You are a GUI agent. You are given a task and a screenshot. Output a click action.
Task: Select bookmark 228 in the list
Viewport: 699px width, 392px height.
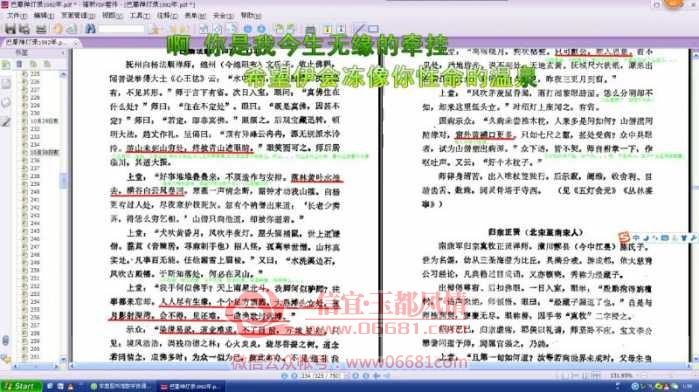pos(35,97)
